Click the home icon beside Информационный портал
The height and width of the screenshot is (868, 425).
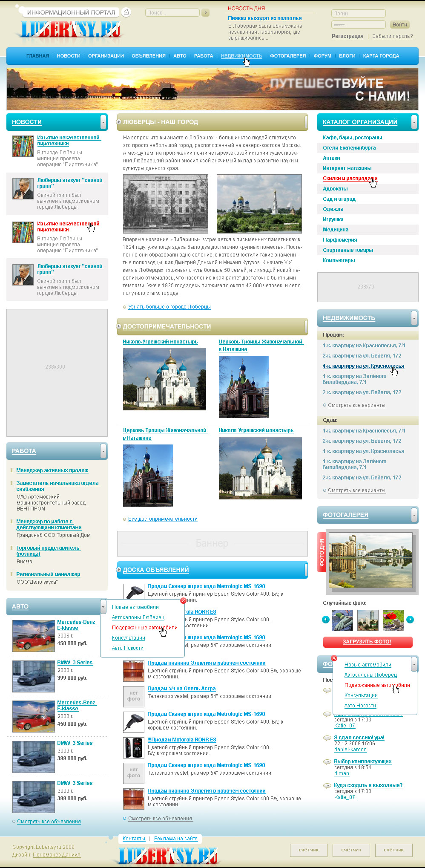[126, 12]
